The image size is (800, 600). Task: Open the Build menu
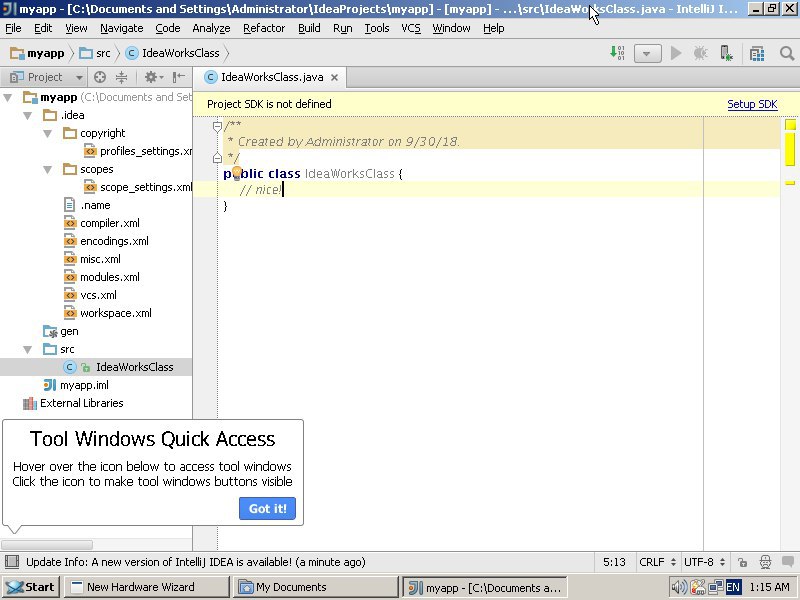309,28
